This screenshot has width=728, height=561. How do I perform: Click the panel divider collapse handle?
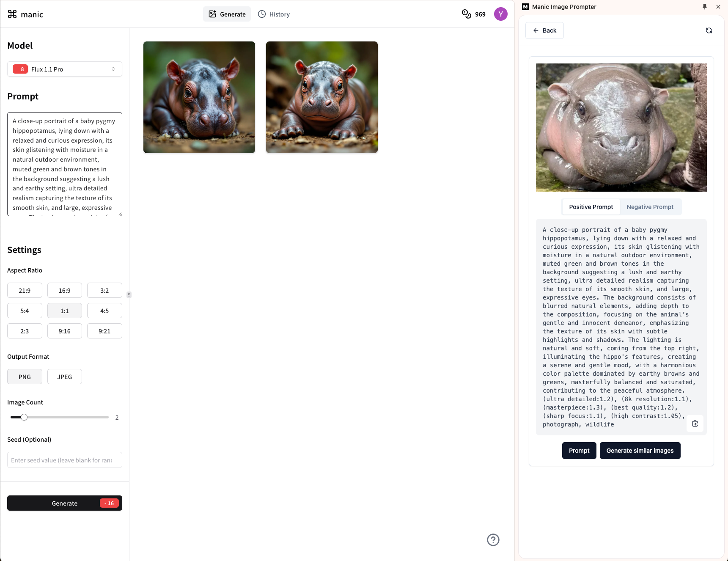click(129, 294)
